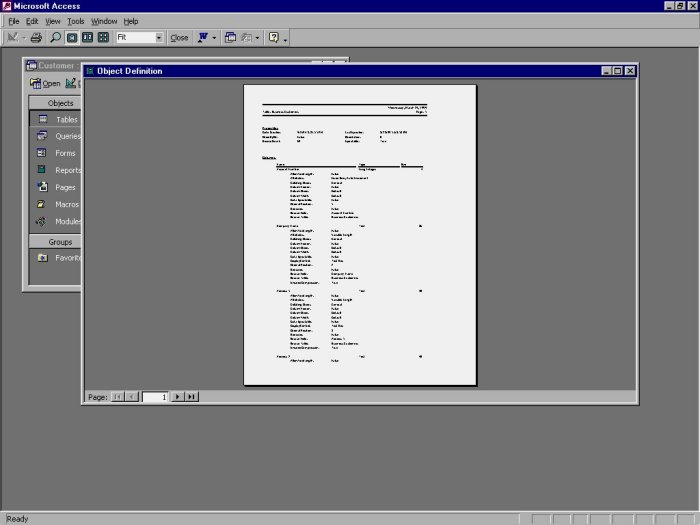
Task: Switch to Two Pages view
Action: point(87,38)
